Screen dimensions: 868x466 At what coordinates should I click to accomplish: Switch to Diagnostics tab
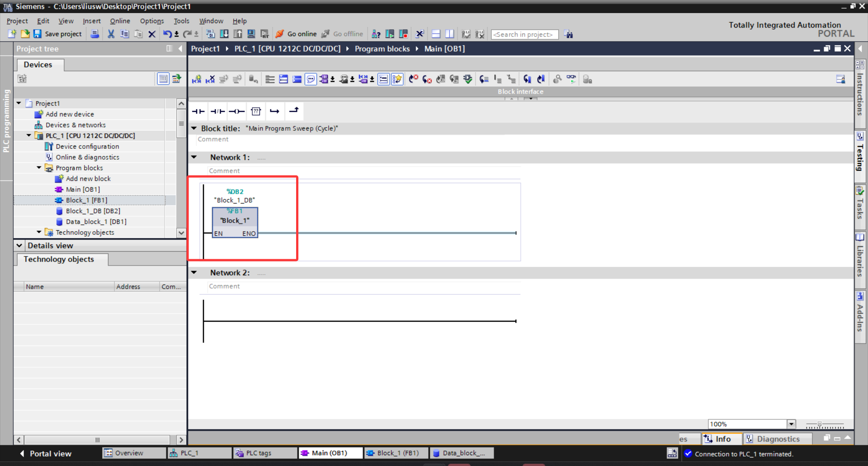click(778, 439)
